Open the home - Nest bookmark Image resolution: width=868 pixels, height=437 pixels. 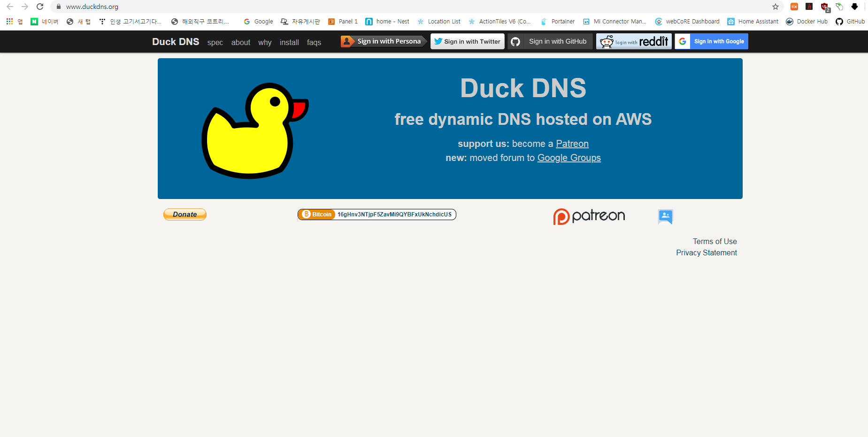point(387,22)
